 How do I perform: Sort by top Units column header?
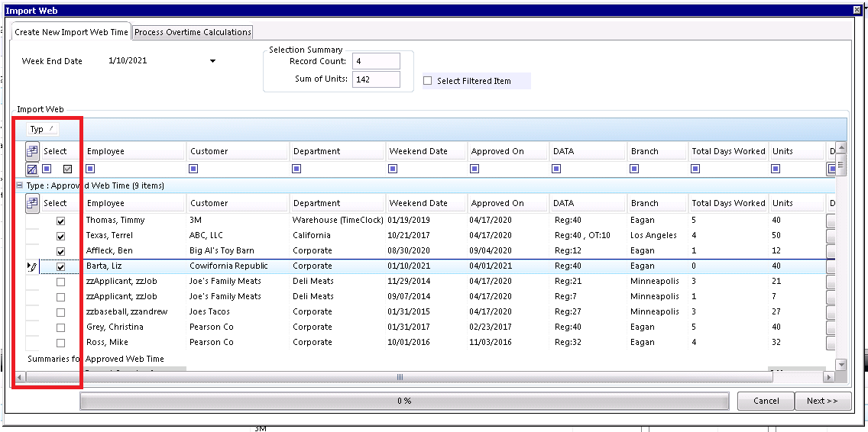click(796, 151)
